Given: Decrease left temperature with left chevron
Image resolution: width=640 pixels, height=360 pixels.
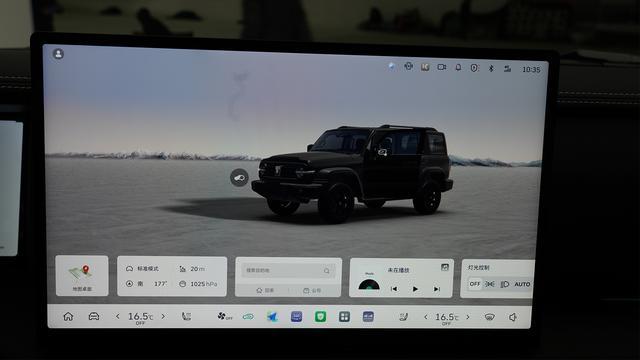Looking at the screenshot, I should (x=118, y=316).
